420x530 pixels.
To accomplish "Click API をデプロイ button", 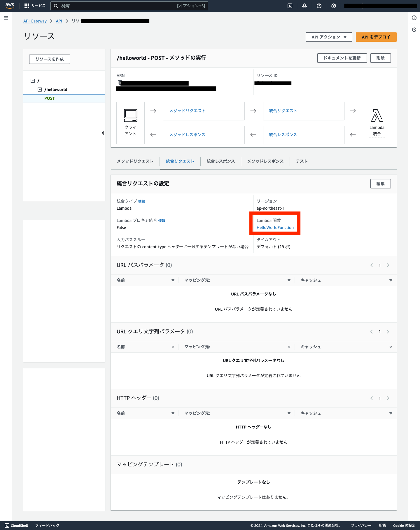I will point(376,37).
